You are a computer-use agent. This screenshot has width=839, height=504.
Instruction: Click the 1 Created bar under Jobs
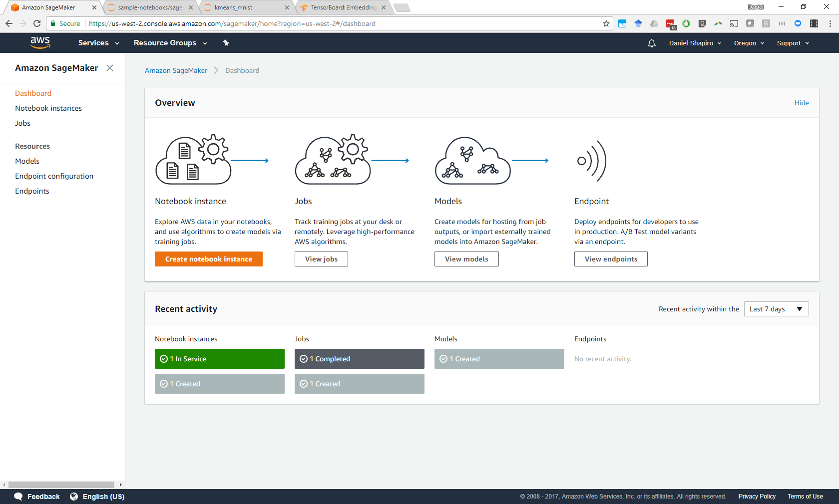360,384
